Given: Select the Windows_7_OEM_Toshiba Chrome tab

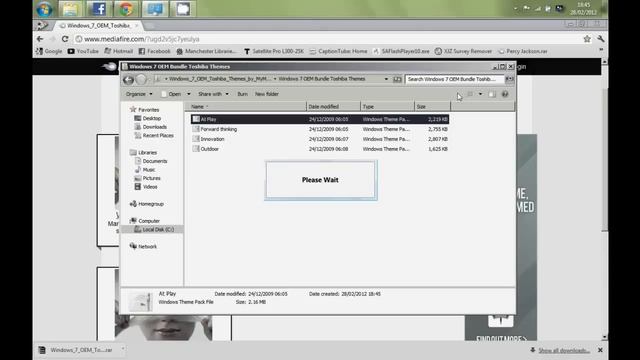Looking at the screenshot, I should point(97,25).
